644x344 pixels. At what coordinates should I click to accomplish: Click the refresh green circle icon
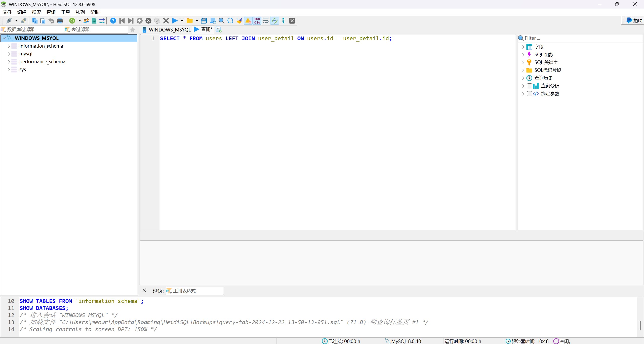tap(72, 21)
